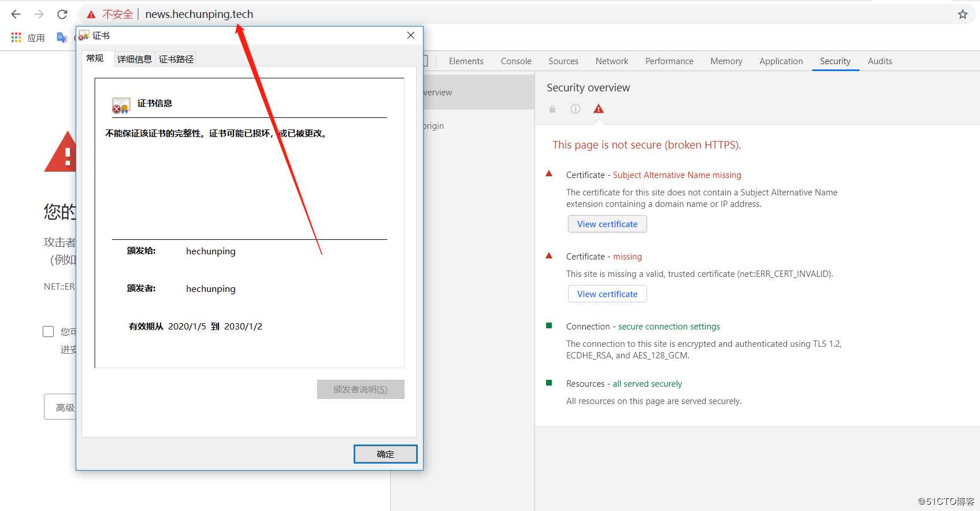Click the text 'secure connection settings'

669,326
